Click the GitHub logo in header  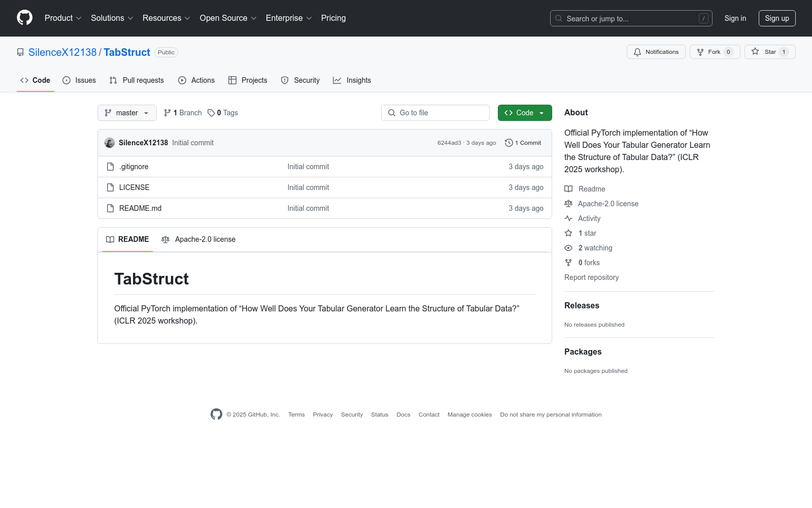click(x=24, y=18)
